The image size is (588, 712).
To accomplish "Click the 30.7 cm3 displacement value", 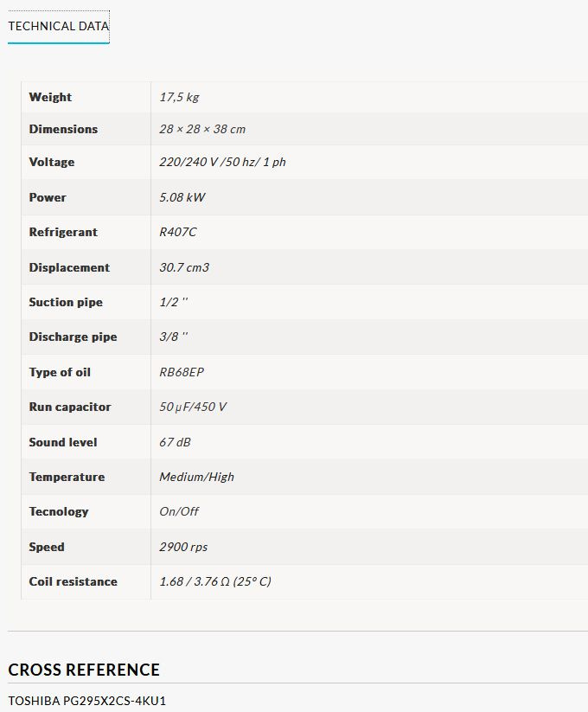I will tap(184, 267).
